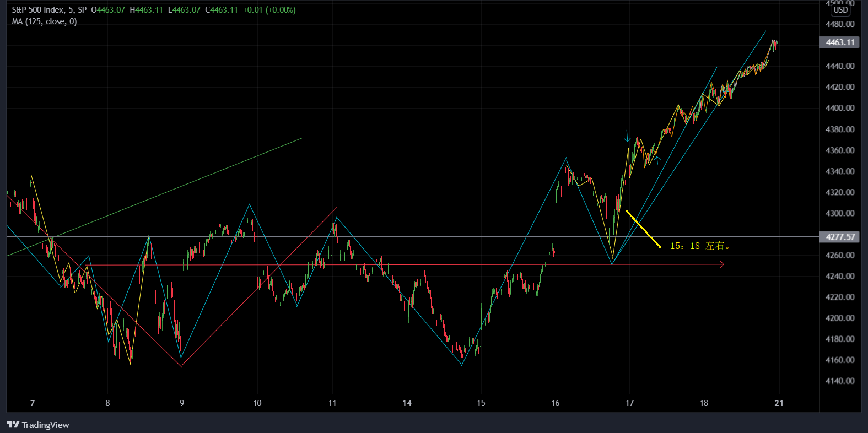Viewport: 868px width, 433px height.
Task: Click the high value H4463.11
Action: (x=146, y=10)
